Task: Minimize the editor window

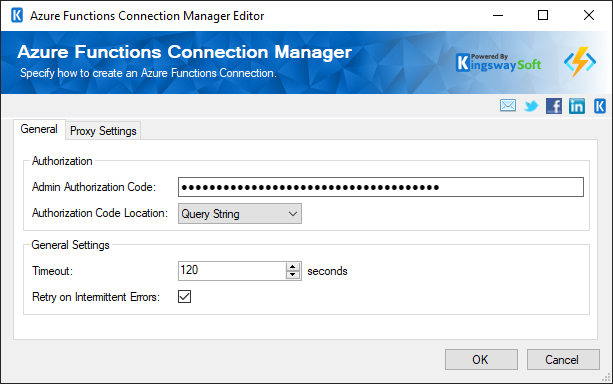Action: pyautogui.click(x=498, y=16)
